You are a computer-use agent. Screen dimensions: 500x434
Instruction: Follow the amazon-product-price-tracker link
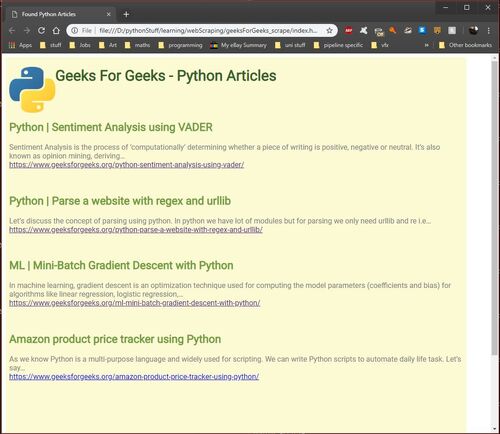pyautogui.click(x=134, y=377)
